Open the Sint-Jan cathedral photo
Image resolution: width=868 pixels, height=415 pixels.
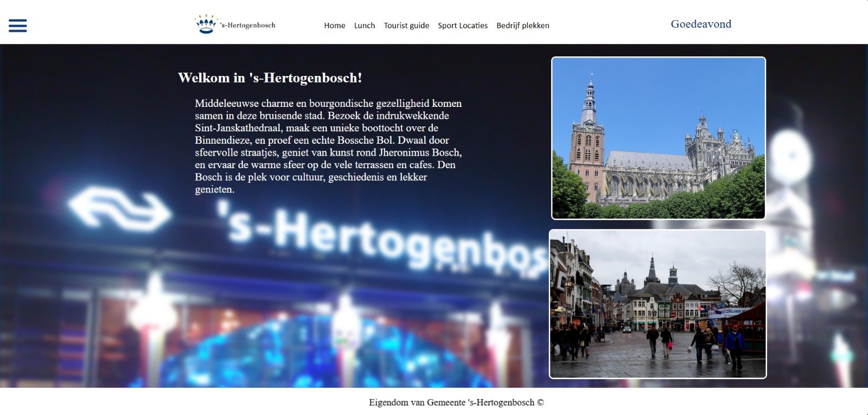pyautogui.click(x=659, y=138)
